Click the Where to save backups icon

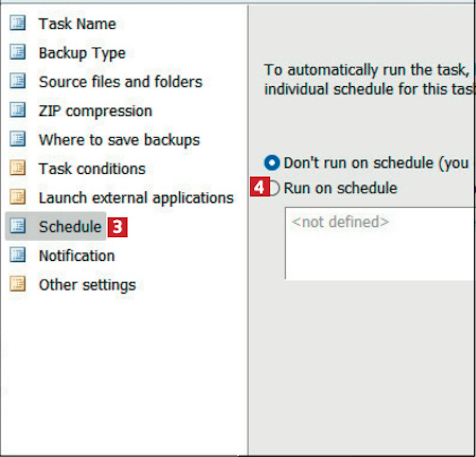[x=17, y=139]
